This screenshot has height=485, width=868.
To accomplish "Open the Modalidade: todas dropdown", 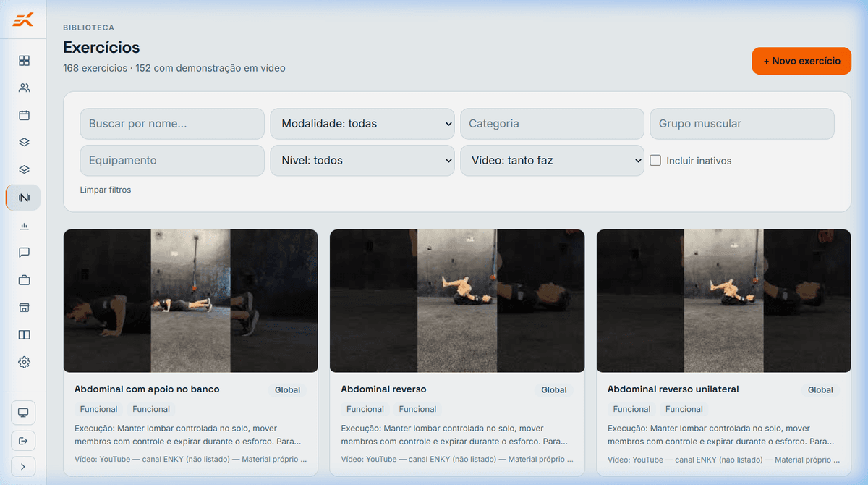I will pos(362,124).
